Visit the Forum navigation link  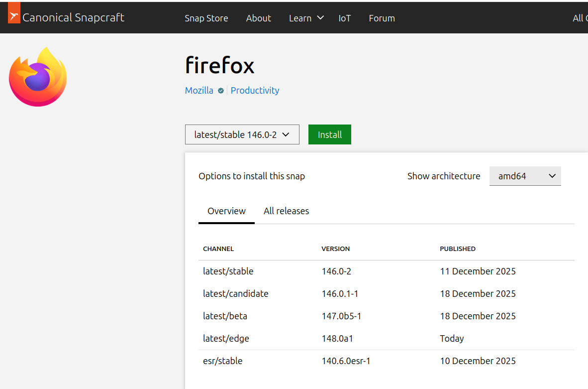(382, 18)
